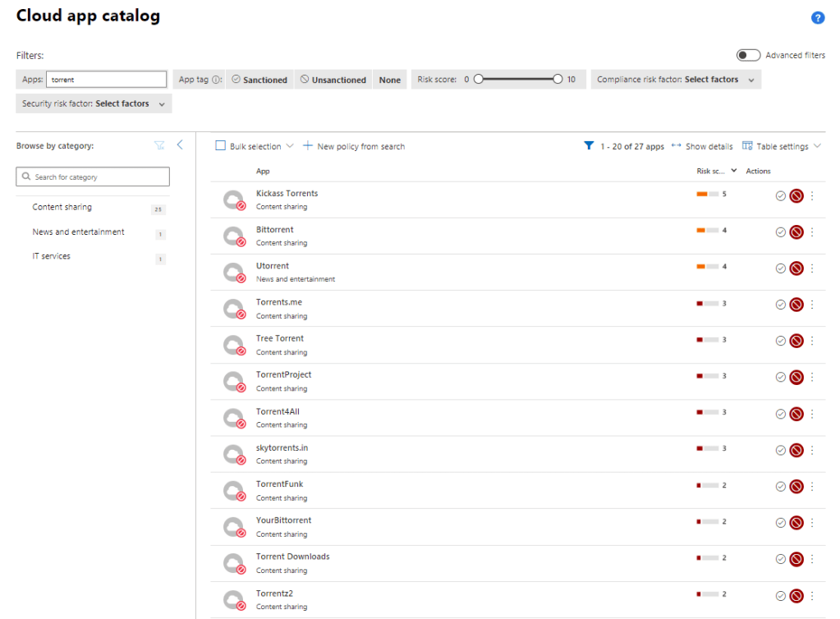This screenshot has height=619, width=840.
Task: Click the Risk score slider right handle
Action: click(x=558, y=80)
